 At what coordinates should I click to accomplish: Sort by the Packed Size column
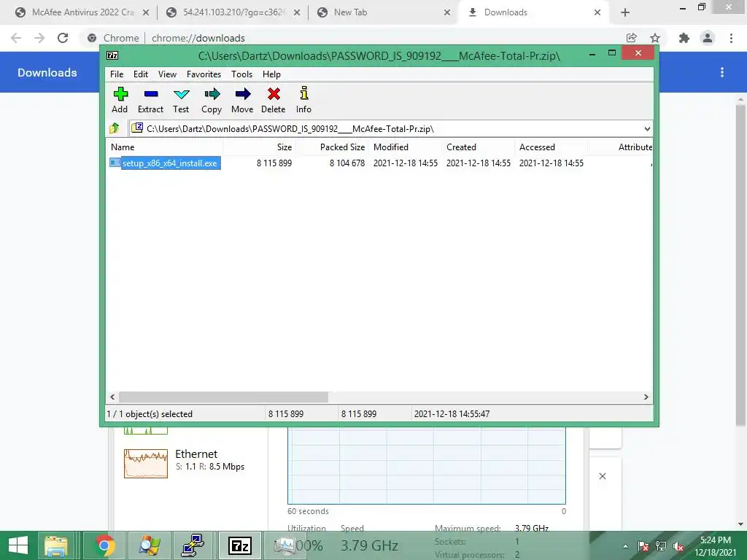333,147
